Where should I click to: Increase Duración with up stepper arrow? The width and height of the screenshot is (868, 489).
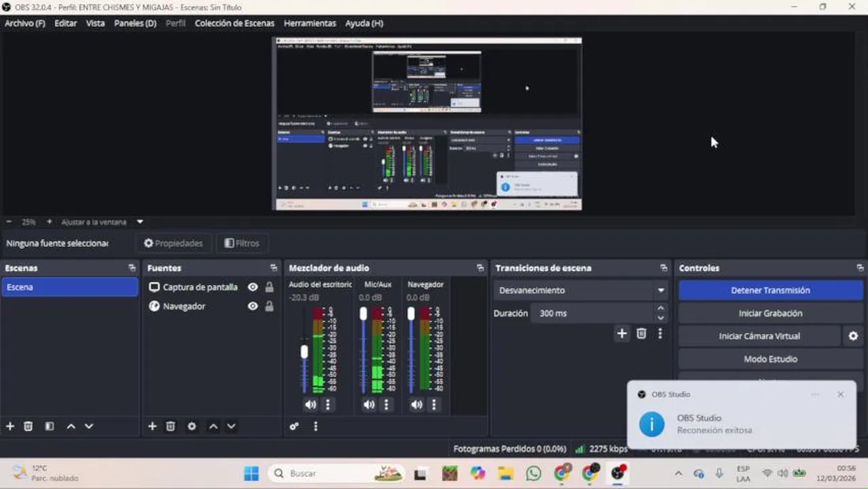(x=661, y=308)
